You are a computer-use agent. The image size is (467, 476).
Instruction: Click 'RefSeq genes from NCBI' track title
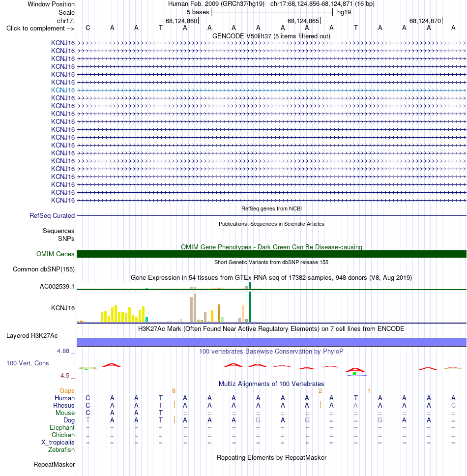pyautogui.click(x=271, y=208)
